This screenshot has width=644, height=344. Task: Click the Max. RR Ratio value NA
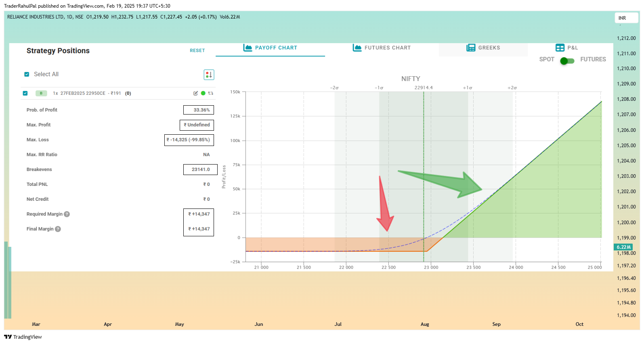[x=206, y=155]
